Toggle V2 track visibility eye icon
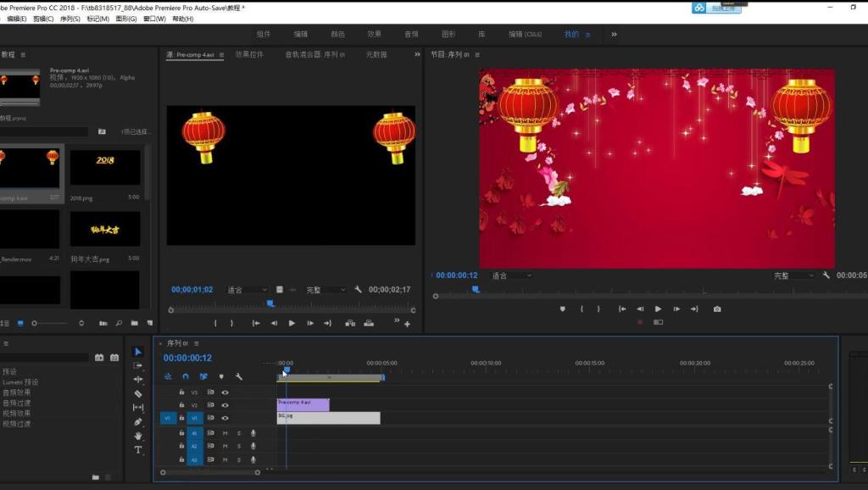The image size is (868, 490). click(225, 405)
